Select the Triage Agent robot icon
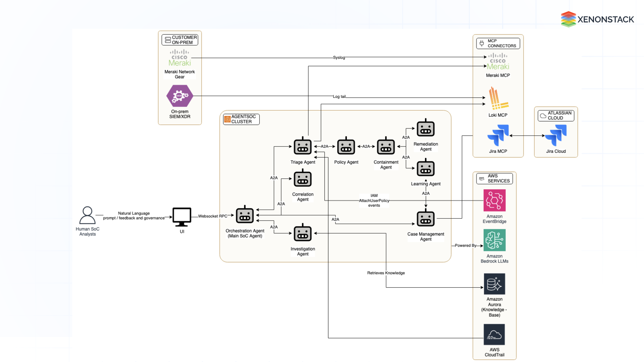The width and height of the screenshot is (644, 362). point(303,146)
